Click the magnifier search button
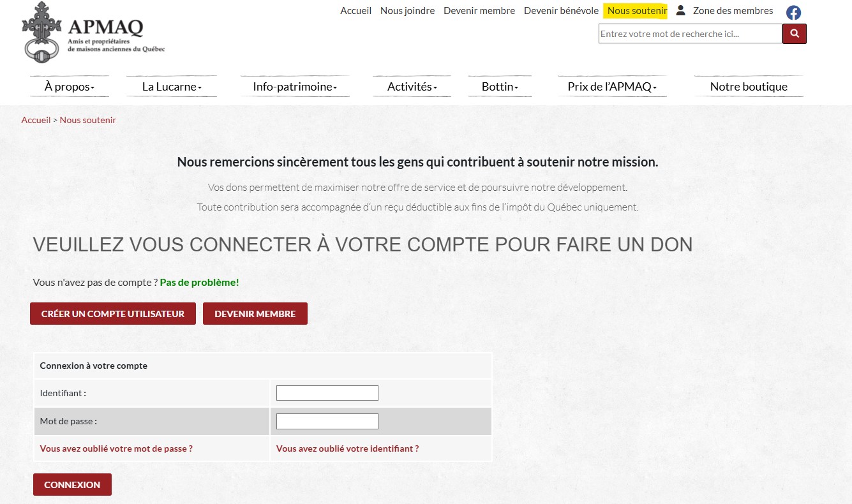Screen dimensions: 852x504 795,34
